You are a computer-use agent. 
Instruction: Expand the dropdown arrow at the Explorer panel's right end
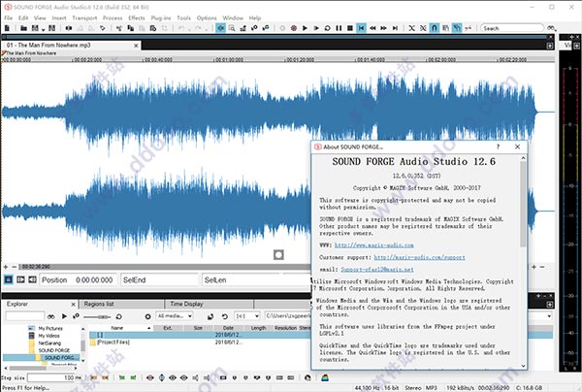(549, 316)
